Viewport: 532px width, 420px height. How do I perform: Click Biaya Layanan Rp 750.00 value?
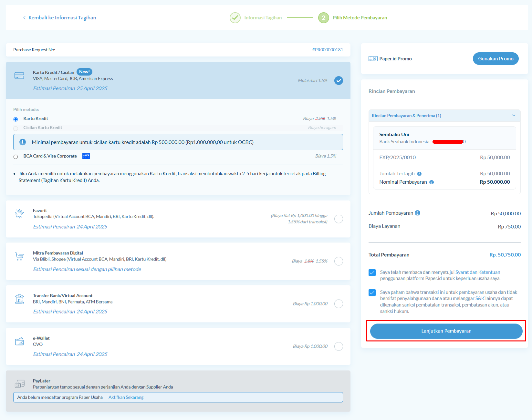point(509,227)
